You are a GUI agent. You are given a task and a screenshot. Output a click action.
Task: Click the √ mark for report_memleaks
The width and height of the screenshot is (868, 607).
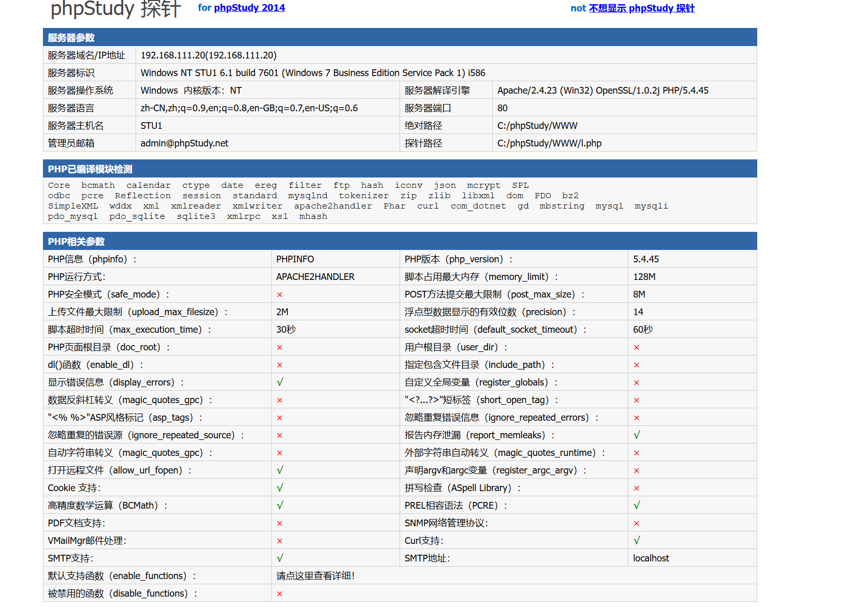(x=637, y=435)
